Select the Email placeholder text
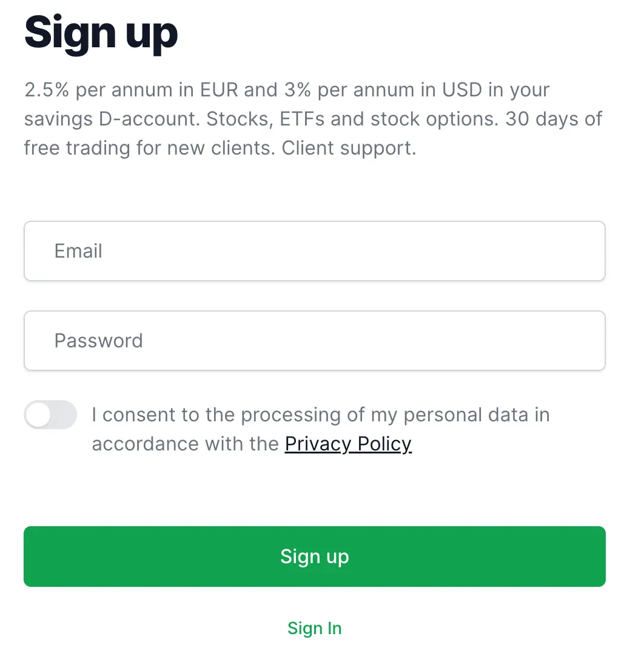The image size is (644, 662). coord(78,251)
